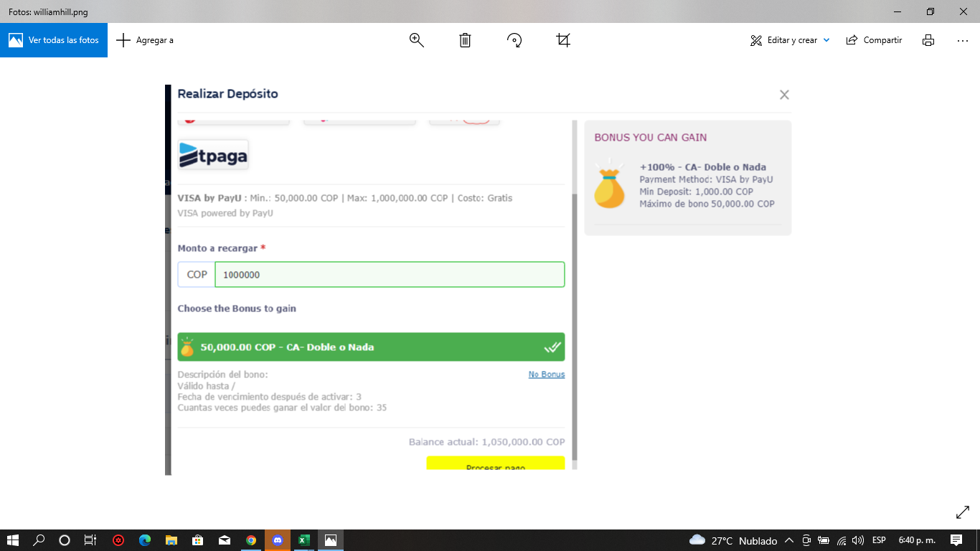Viewport: 980px width, 551px height.
Task: Switch to Discord in taskbar
Action: (278, 540)
